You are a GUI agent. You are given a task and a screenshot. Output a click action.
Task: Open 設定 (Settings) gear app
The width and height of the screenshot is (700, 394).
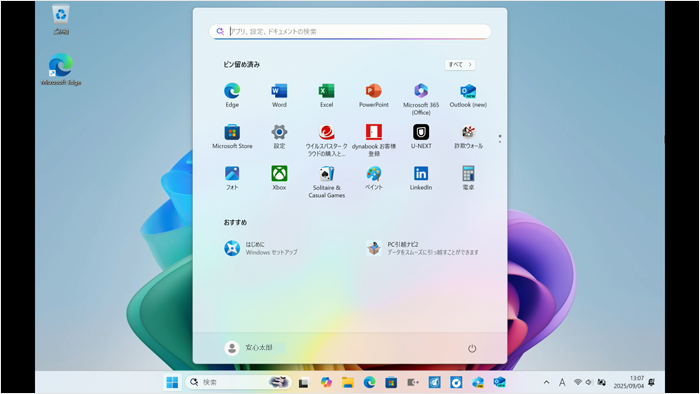[279, 137]
